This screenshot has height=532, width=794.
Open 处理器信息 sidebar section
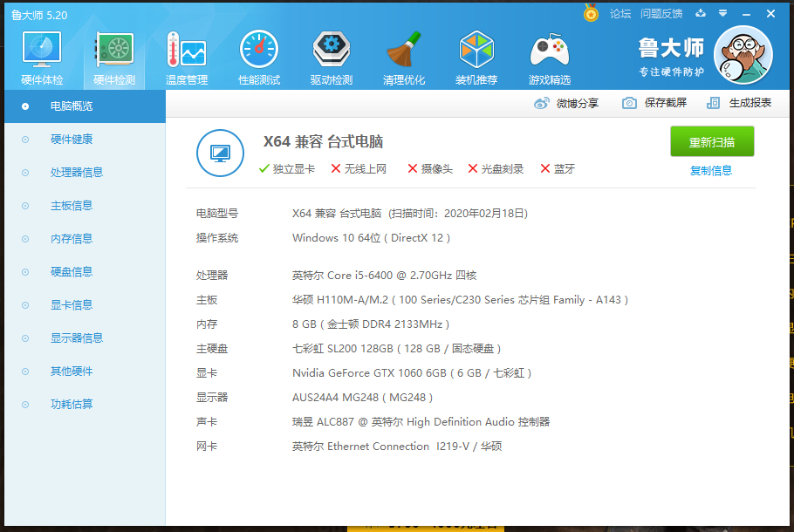[86, 173]
